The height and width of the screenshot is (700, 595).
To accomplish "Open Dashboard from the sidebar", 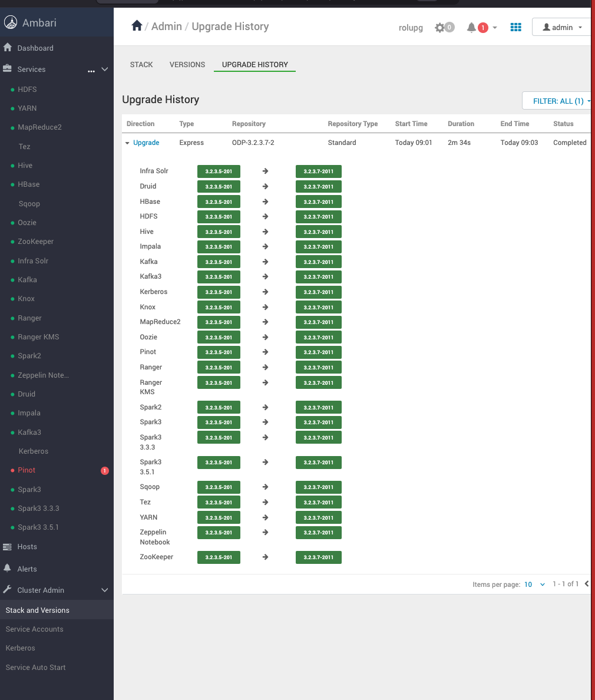I will point(35,48).
